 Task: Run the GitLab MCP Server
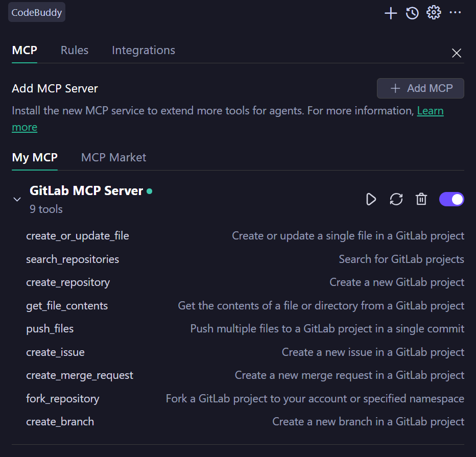371,199
